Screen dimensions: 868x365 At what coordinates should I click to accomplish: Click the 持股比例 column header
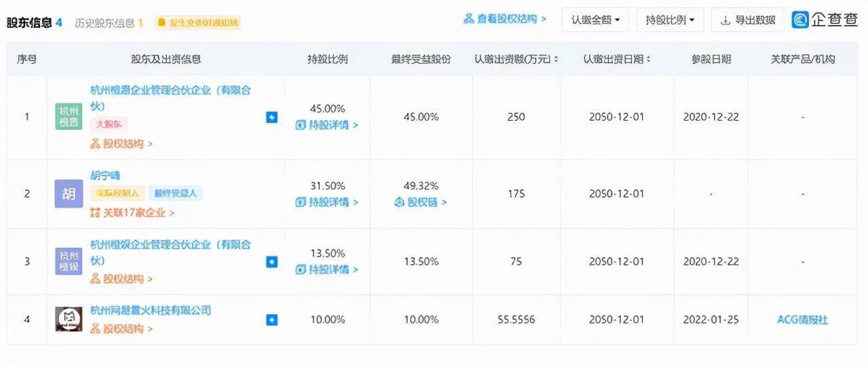point(327,59)
